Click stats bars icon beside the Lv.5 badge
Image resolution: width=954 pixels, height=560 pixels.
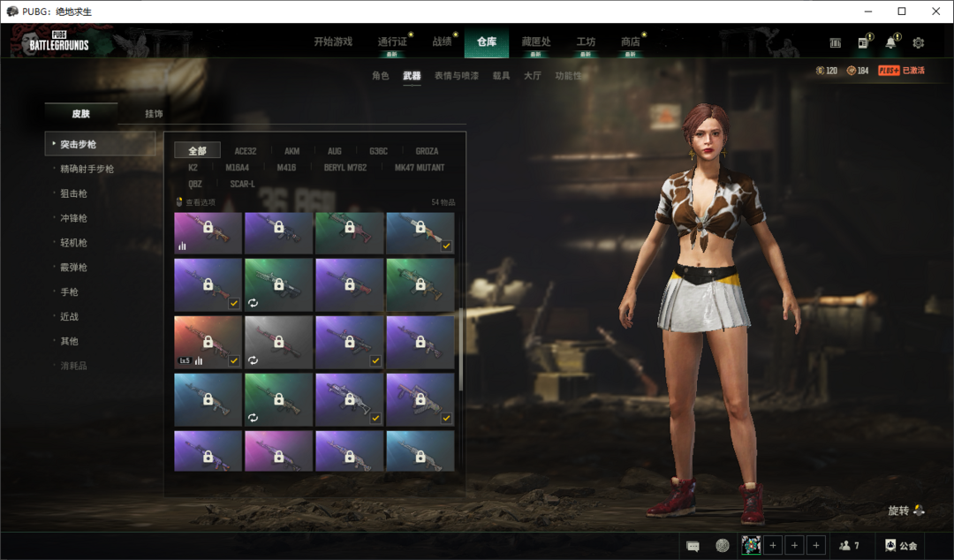[x=199, y=361]
